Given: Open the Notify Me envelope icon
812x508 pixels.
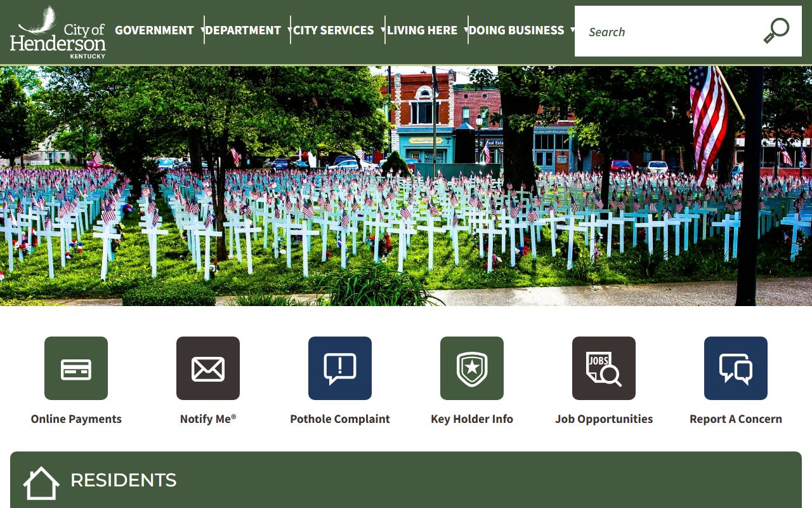Looking at the screenshot, I should [208, 368].
